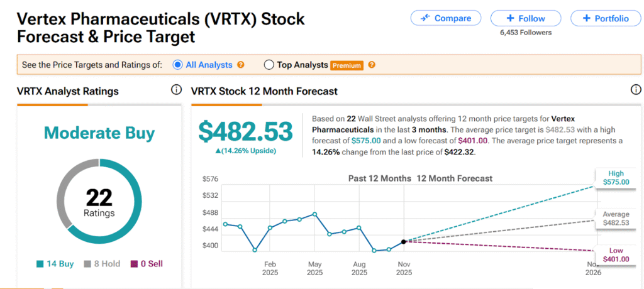Click the info icon beside 12 Month Forecast
The width and height of the screenshot is (644, 289).
tap(635, 90)
